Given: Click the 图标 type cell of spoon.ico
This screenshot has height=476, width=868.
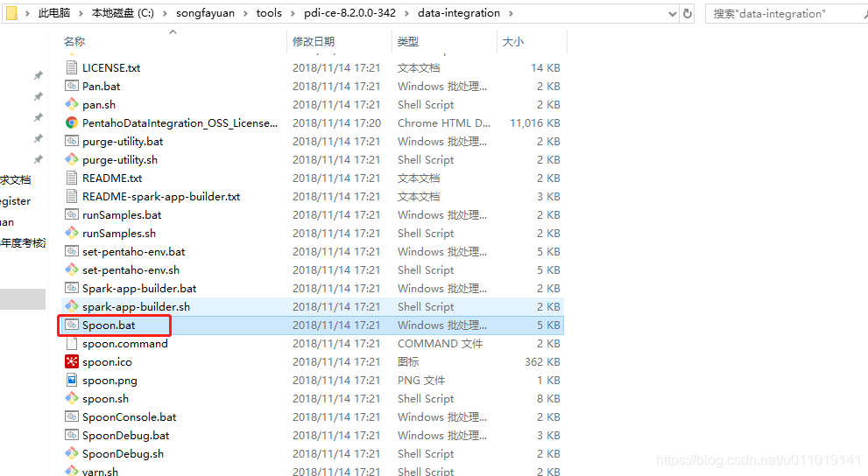Looking at the screenshot, I should (x=408, y=362).
